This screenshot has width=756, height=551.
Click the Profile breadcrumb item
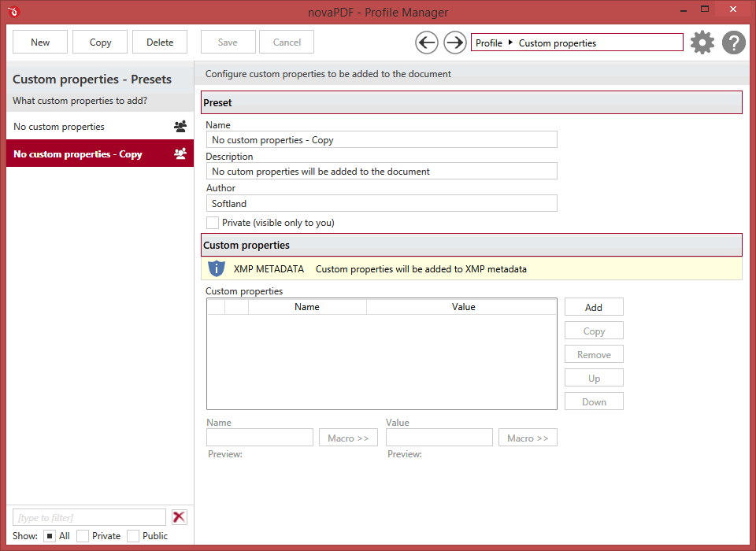pos(489,43)
